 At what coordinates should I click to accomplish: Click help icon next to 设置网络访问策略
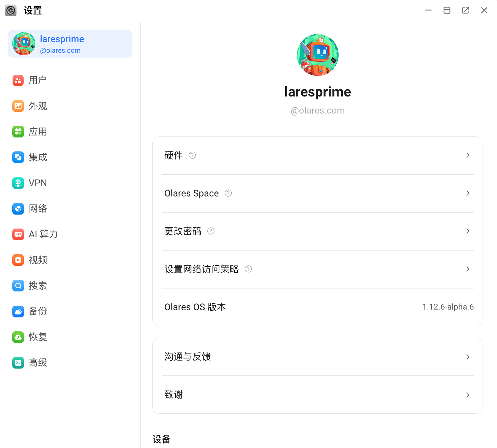(248, 269)
